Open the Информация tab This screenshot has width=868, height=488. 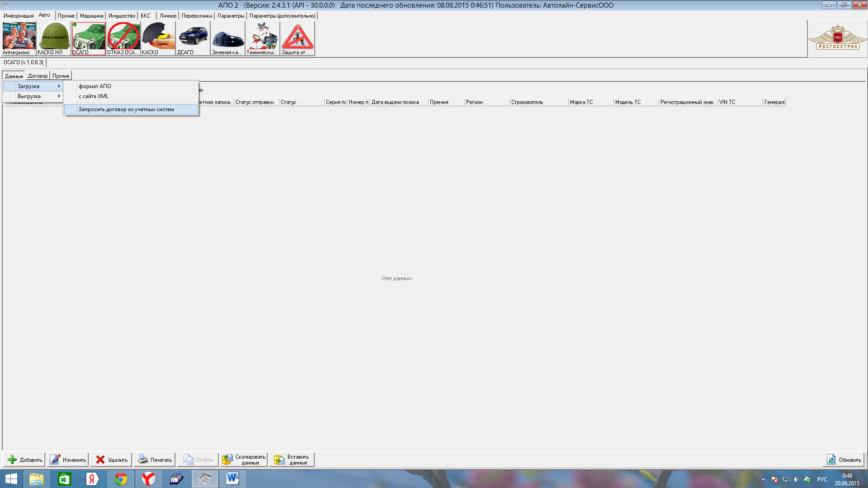(x=19, y=16)
